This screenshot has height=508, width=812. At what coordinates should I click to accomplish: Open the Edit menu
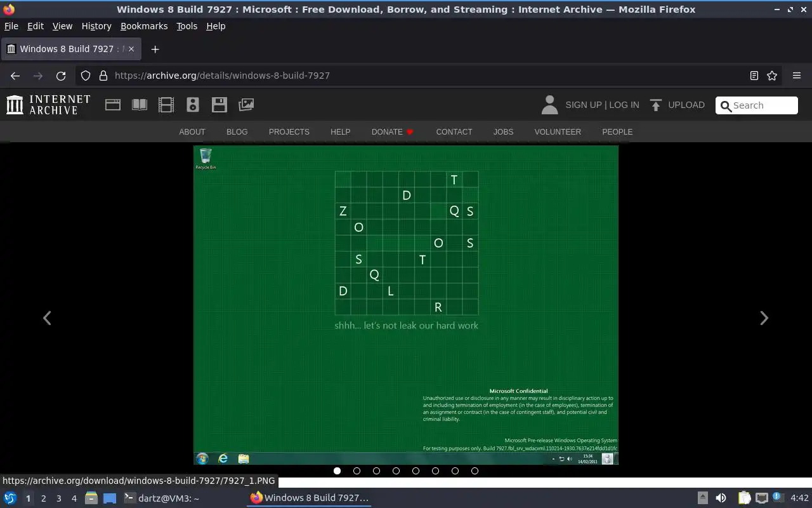(36, 26)
